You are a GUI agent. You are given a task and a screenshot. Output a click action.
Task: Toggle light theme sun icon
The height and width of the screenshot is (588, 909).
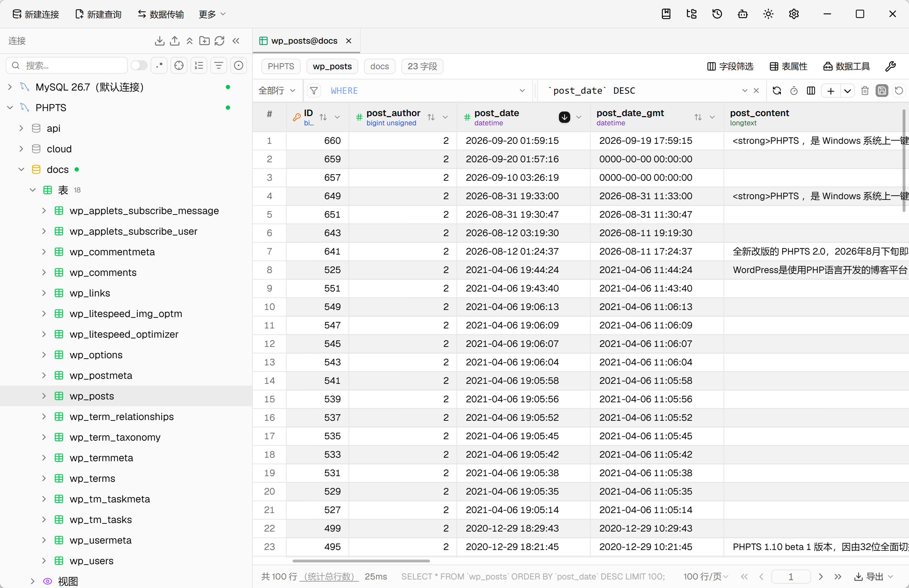(x=768, y=14)
